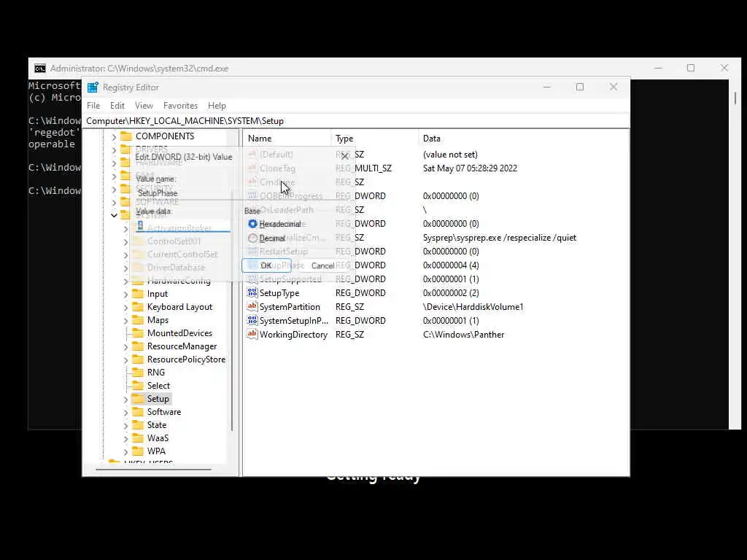Collapse the SYSTEM key chevron

click(114, 215)
